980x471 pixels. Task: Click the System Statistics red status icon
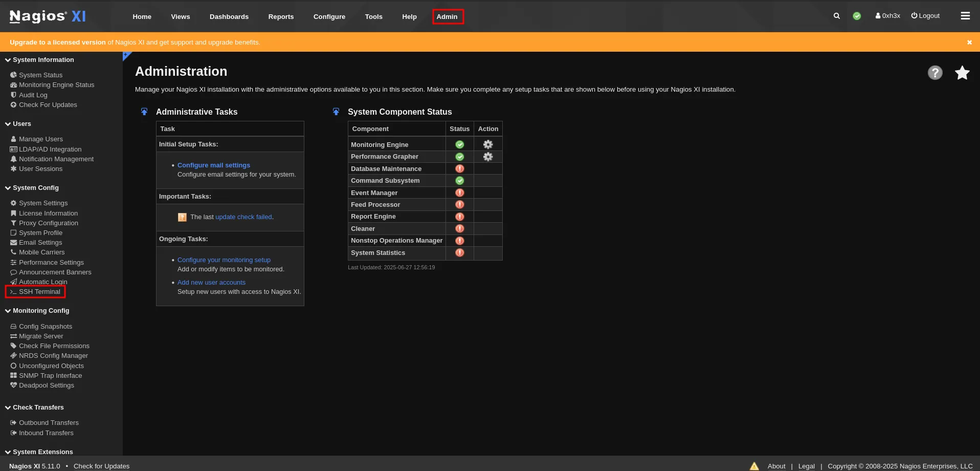tap(460, 253)
